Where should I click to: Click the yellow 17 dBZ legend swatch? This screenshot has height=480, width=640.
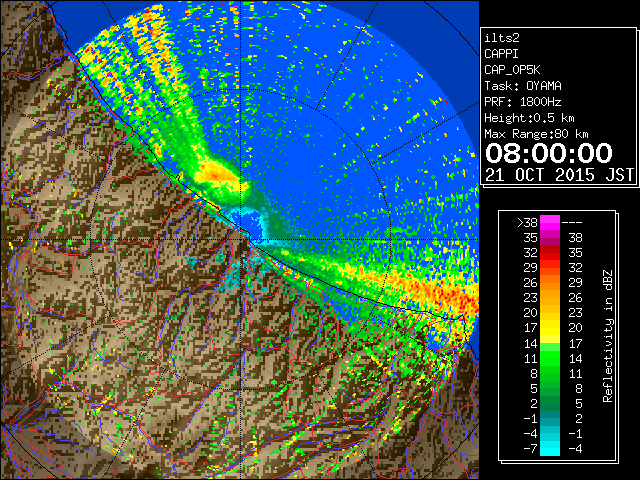(550, 328)
